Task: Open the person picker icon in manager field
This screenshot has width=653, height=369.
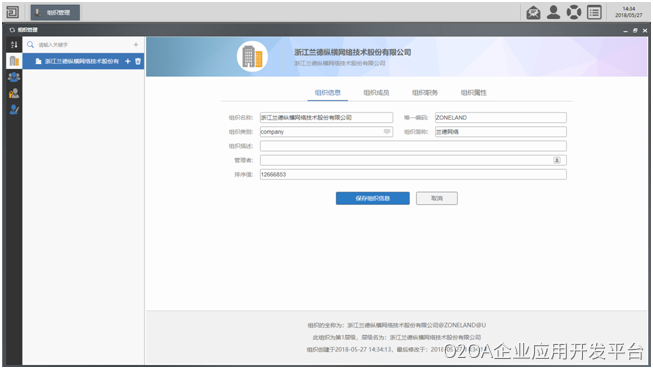Action: 557,160
